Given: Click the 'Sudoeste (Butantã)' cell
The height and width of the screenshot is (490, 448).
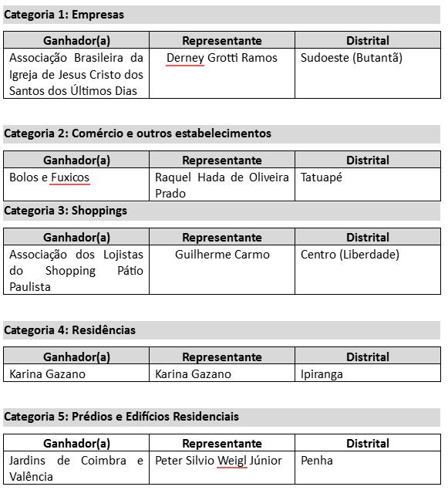Looking at the screenshot, I should coord(368,73).
